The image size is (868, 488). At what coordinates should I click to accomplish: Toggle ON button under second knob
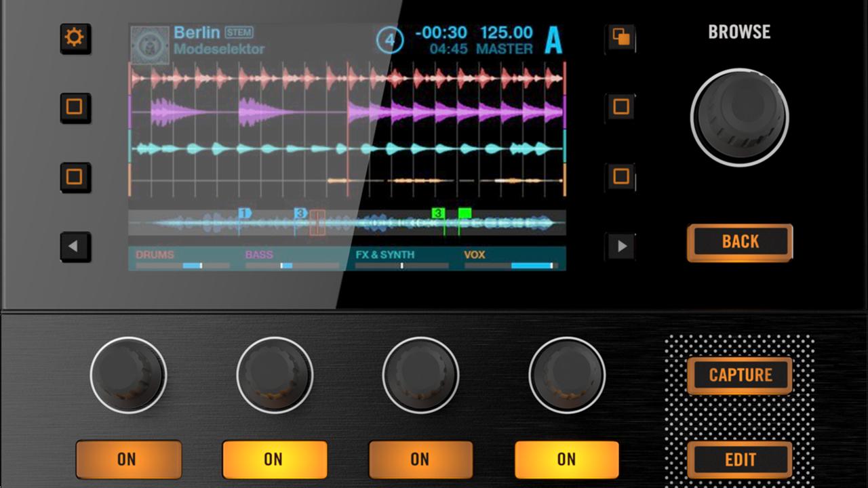[x=275, y=459]
